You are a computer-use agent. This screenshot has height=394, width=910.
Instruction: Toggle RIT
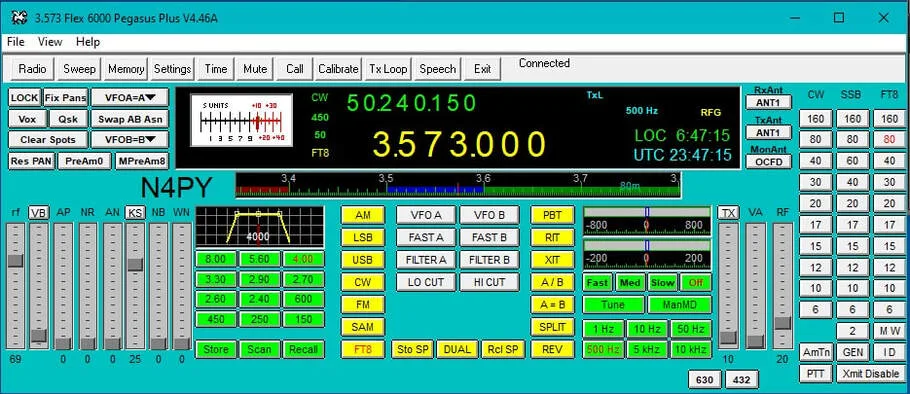tap(552, 237)
